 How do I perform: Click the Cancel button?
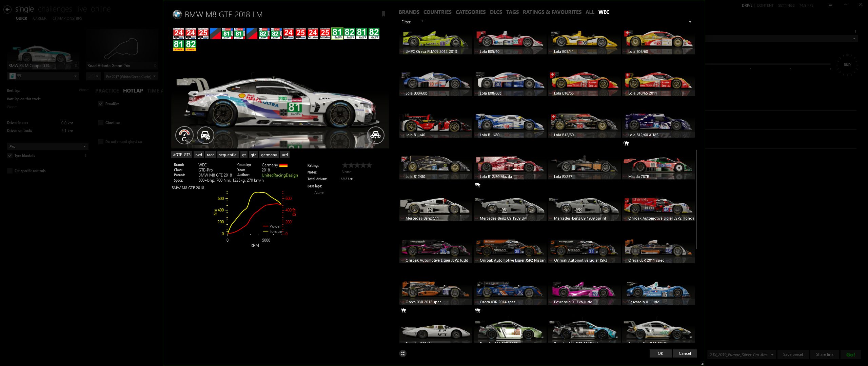tap(685, 353)
